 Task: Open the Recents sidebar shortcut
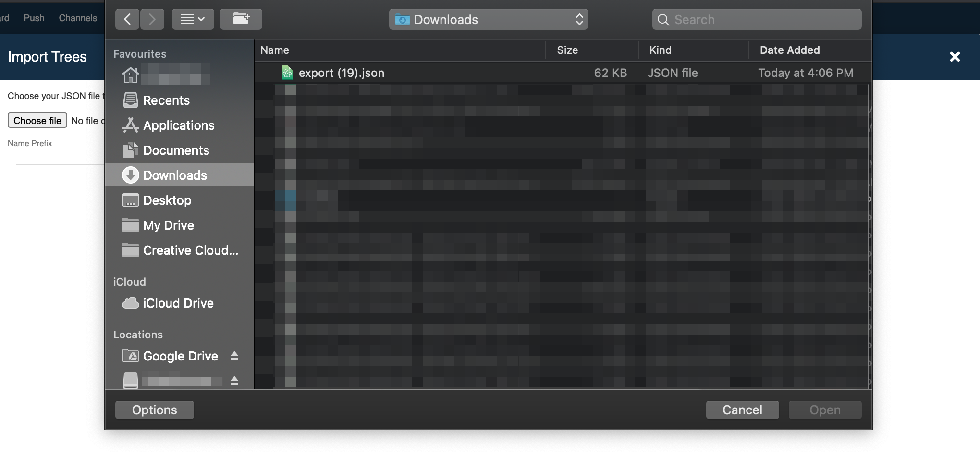pyautogui.click(x=166, y=100)
